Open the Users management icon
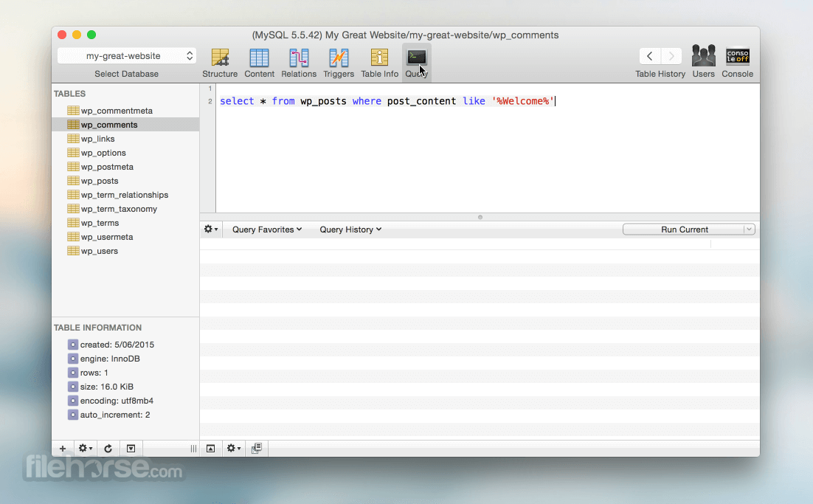The image size is (813, 504). point(703,62)
